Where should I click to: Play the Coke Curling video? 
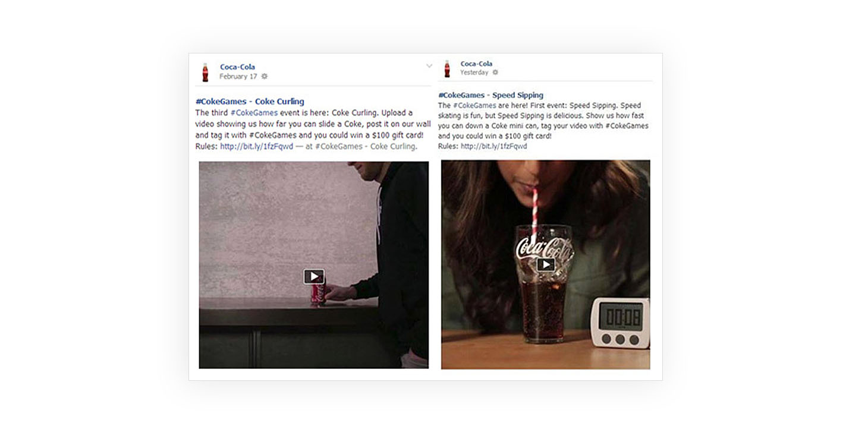pyautogui.click(x=314, y=276)
